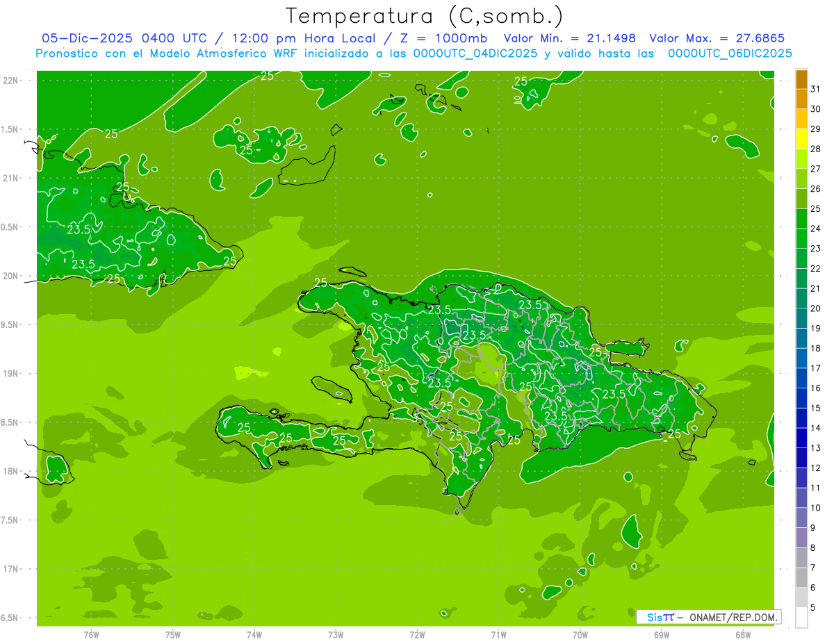This screenshot has width=834, height=644.
Task: Click the title "Temperatura (C,somb.)"
Action: (x=424, y=17)
